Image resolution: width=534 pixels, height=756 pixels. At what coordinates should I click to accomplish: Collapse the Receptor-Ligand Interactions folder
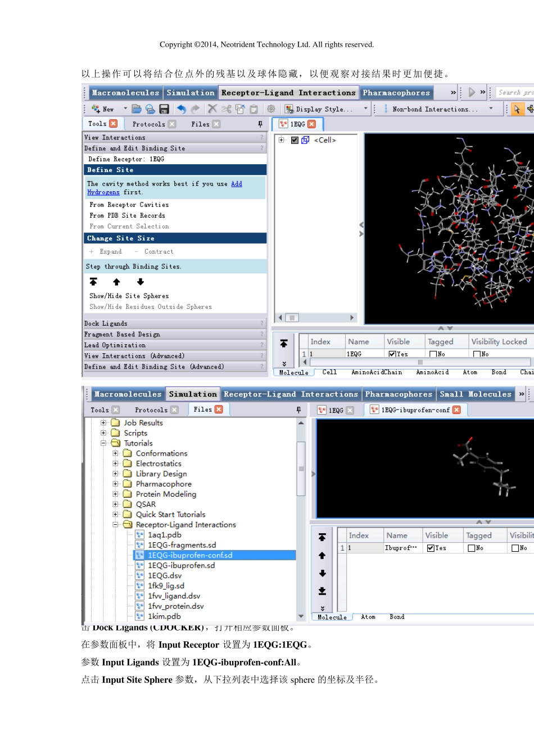click(x=115, y=524)
